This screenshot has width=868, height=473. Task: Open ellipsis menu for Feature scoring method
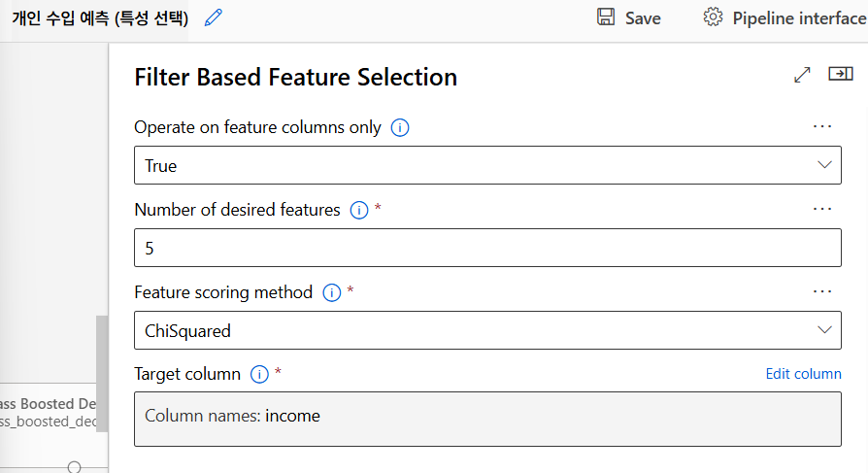coord(822,291)
